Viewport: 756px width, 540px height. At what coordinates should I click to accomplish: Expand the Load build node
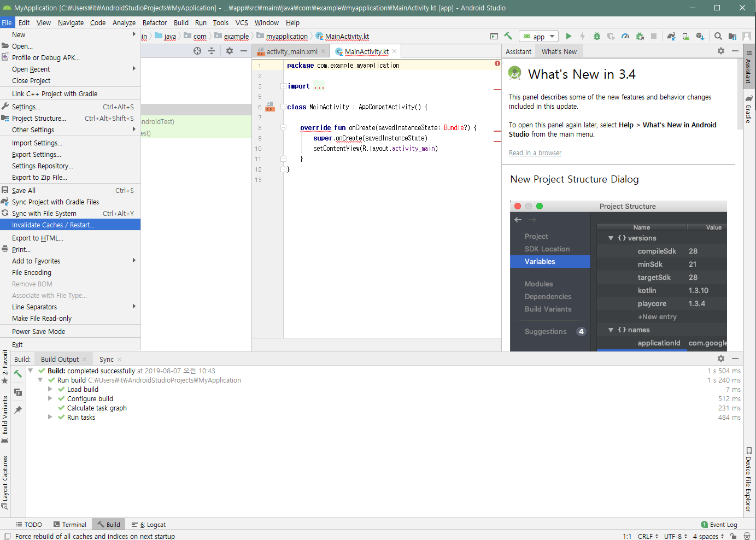[50, 389]
